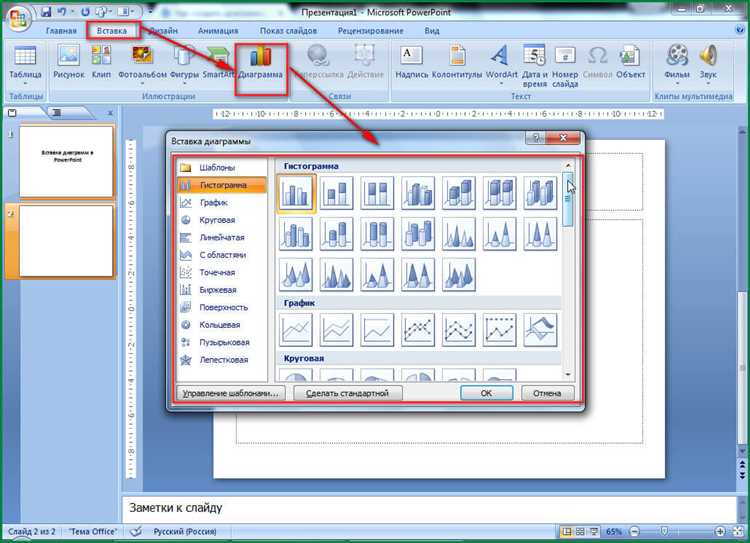The height and width of the screenshot is (543, 750).
Task: Choose the Круговая chart category
Action: [x=222, y=220]
